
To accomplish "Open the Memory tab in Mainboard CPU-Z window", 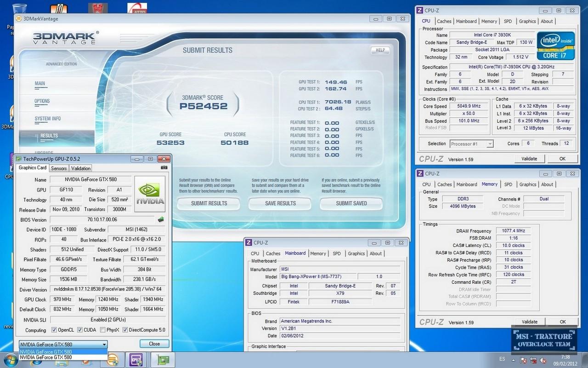I will [x=318, y=253].
